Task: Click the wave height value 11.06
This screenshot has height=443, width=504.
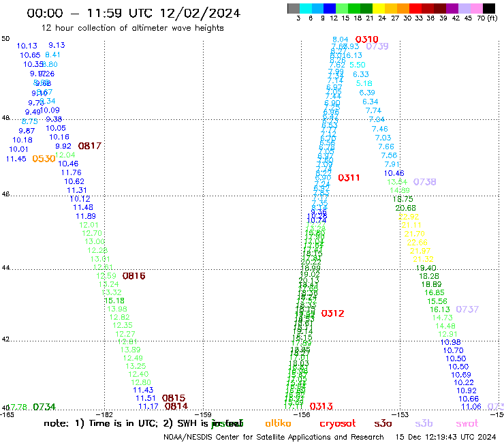Action: tap(471, 407)
